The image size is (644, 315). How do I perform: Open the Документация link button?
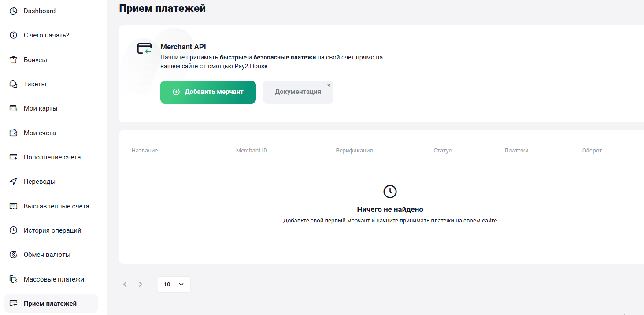pos(298,92)
